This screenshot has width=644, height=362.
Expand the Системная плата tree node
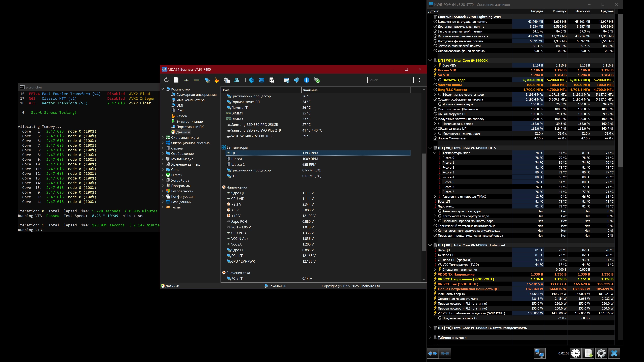(163, 137)
